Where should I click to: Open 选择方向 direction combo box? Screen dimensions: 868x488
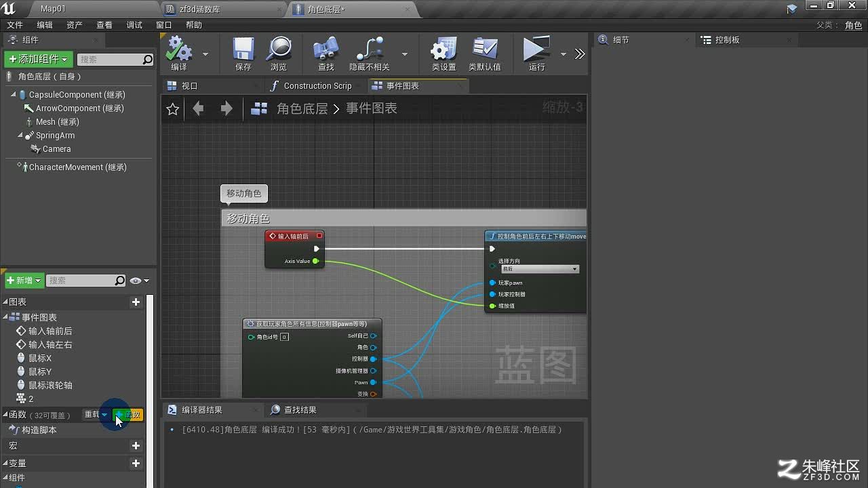pos(540,269)
